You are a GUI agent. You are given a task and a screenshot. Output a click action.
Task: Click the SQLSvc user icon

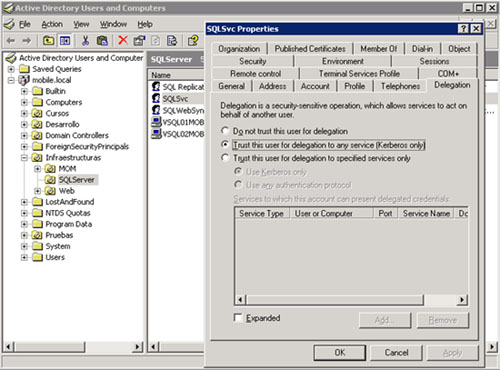(x=156, y=98)
